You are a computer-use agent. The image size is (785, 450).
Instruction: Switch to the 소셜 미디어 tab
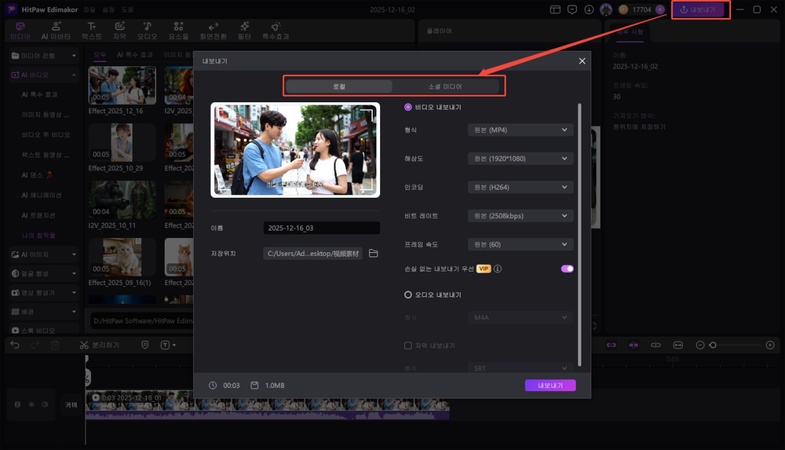445,87
